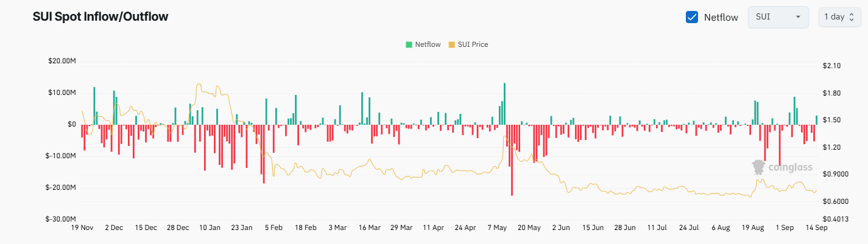Click the 3 Mar date label
Viewport: 868px width, 244px height.
pyautogui.click(x=337, y=228)
